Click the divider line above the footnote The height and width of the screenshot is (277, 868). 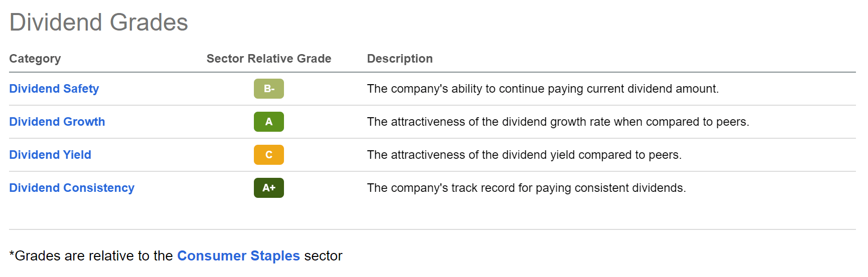432,229
